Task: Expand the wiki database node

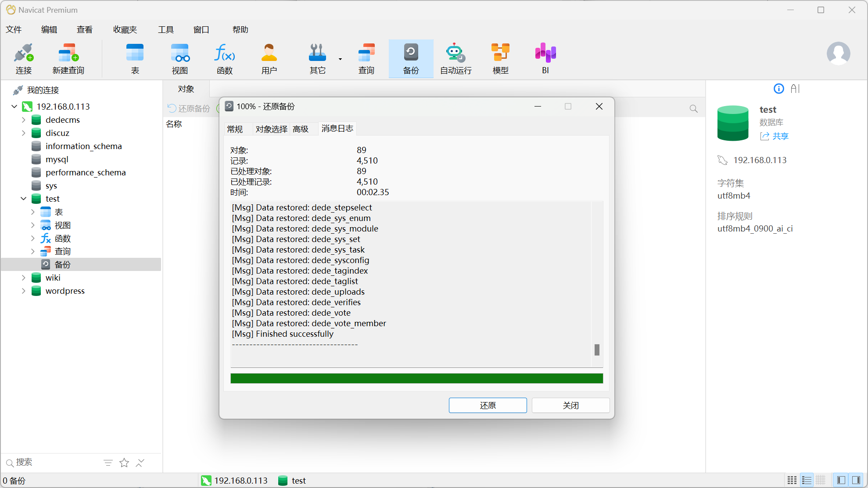Action: pos(24,278)
